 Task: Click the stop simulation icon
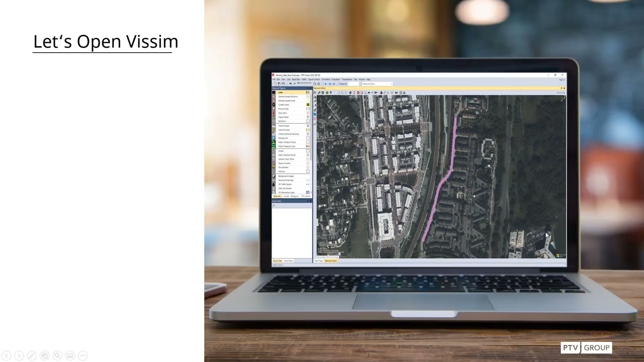[x=334, y=84]
